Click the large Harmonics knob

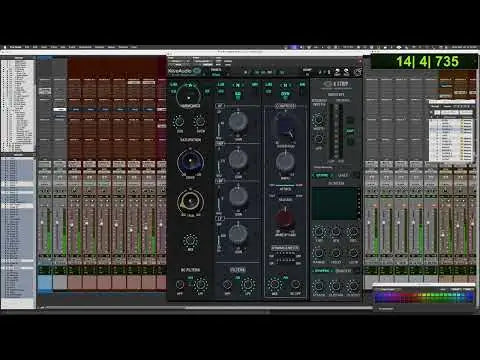189,95
